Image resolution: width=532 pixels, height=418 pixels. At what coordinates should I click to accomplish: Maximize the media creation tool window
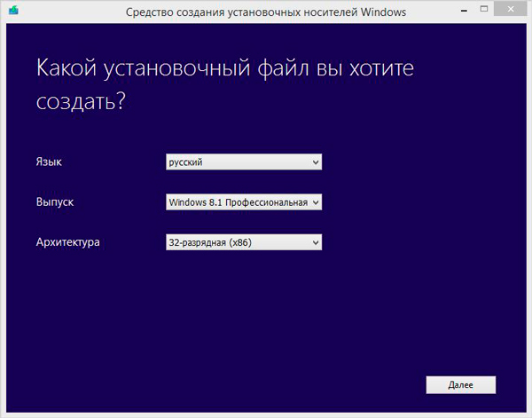484,9
